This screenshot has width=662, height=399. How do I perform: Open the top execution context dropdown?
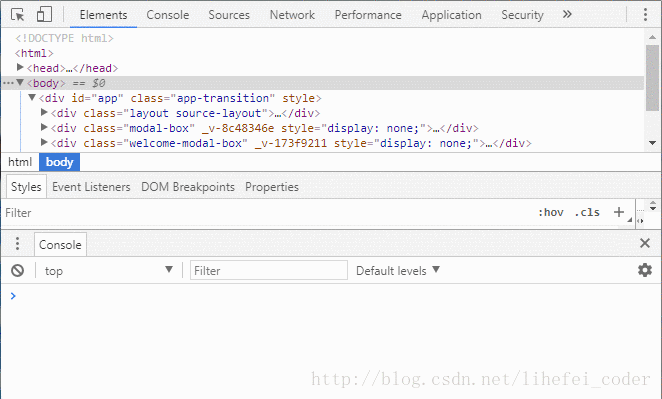(109, 270)
